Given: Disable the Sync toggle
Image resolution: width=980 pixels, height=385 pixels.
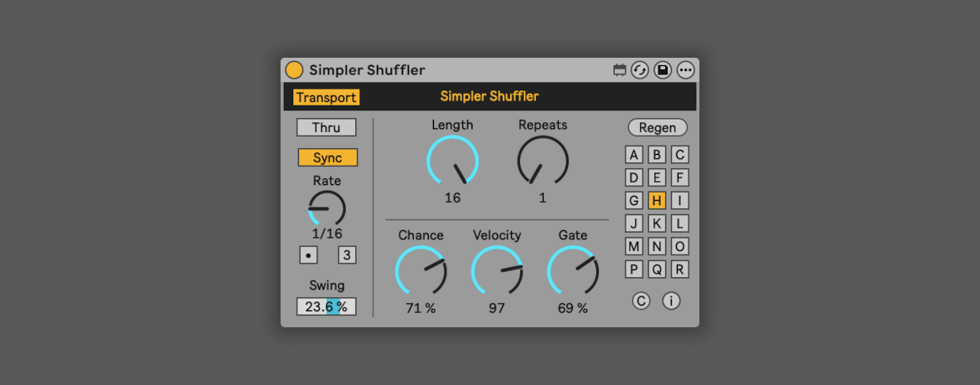Looking at the screenshot, I should click(327, 157).
